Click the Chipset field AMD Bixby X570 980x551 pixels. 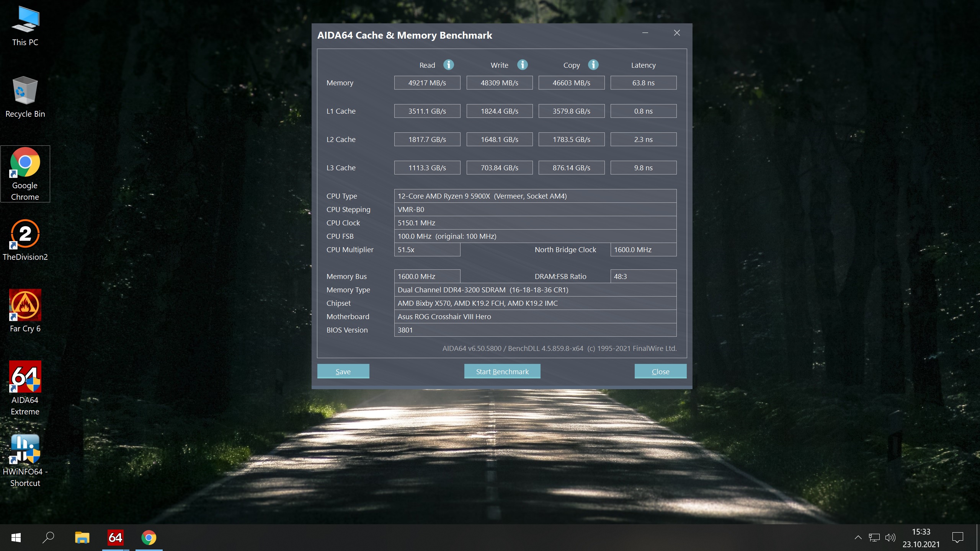click(x=535, y=303)
